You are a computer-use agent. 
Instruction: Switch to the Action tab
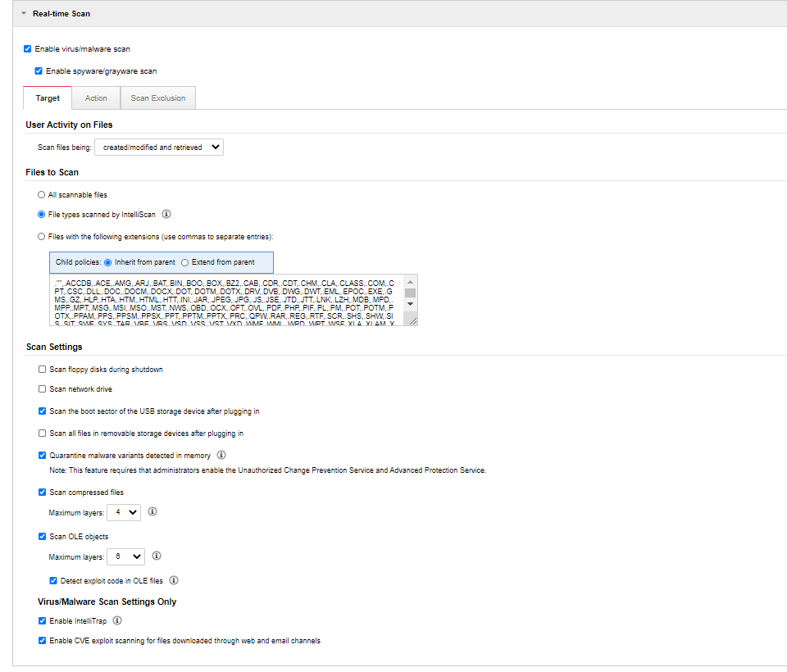(x=96, y=98)
